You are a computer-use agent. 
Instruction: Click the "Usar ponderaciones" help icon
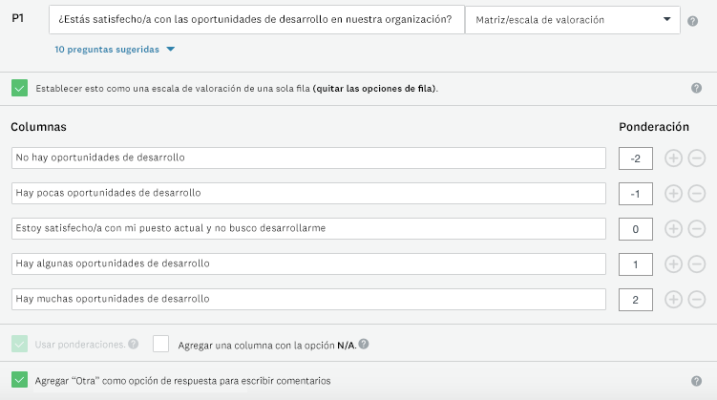coord(133,344)
